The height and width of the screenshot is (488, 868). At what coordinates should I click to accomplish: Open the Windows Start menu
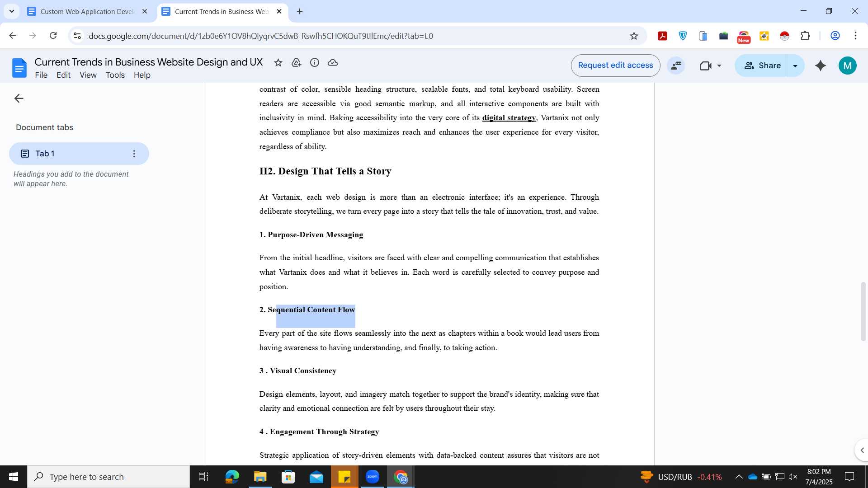click(x=14, y=477)
